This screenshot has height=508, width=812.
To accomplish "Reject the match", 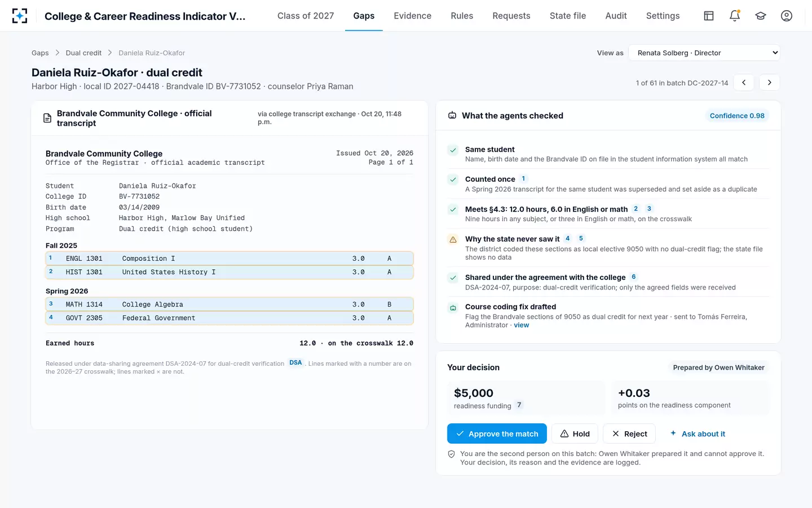I will (629, 433).
